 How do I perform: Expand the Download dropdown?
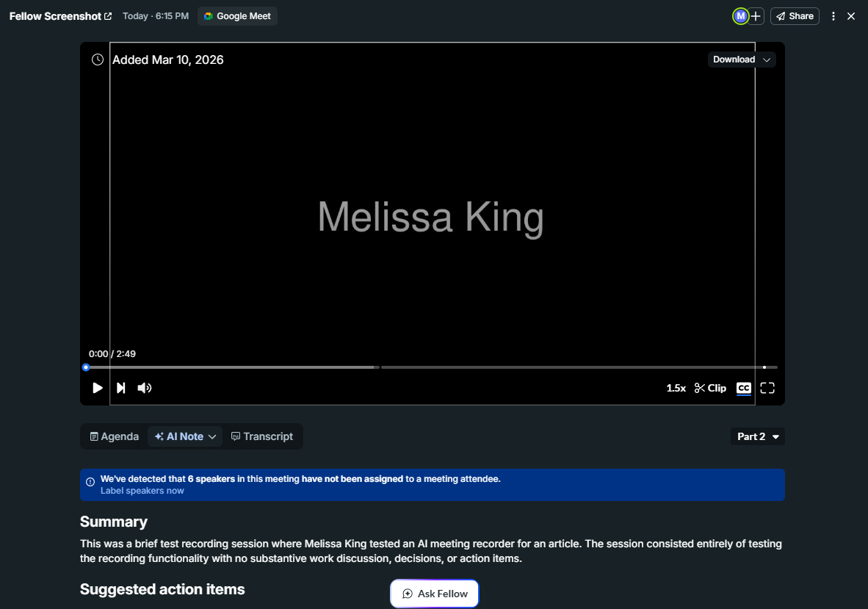(x=742, y=60)
